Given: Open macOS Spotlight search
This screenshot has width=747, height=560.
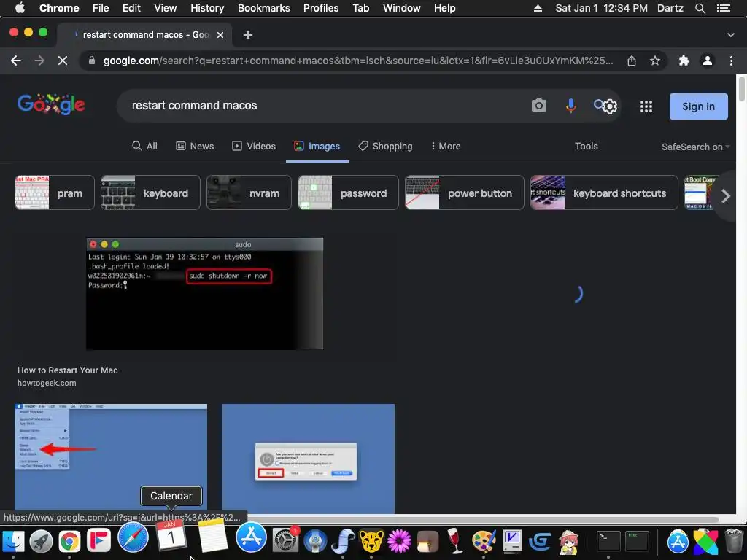Looking at the screenshot, I should click(x=700, y=8).
